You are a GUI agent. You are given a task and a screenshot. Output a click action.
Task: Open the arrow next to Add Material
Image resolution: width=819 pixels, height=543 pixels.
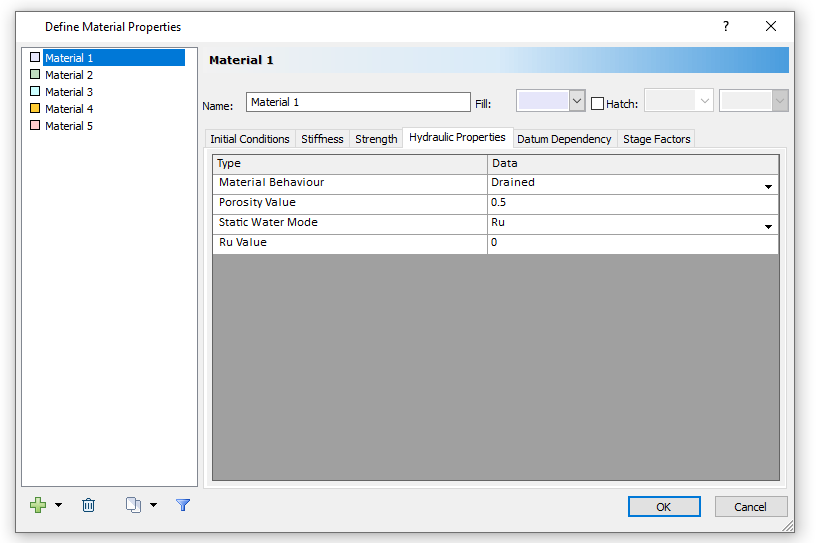tap(58, 505)
